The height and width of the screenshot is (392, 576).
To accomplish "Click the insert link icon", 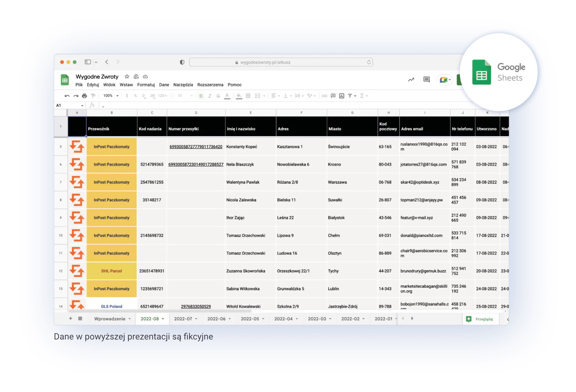I will [324, 96].
